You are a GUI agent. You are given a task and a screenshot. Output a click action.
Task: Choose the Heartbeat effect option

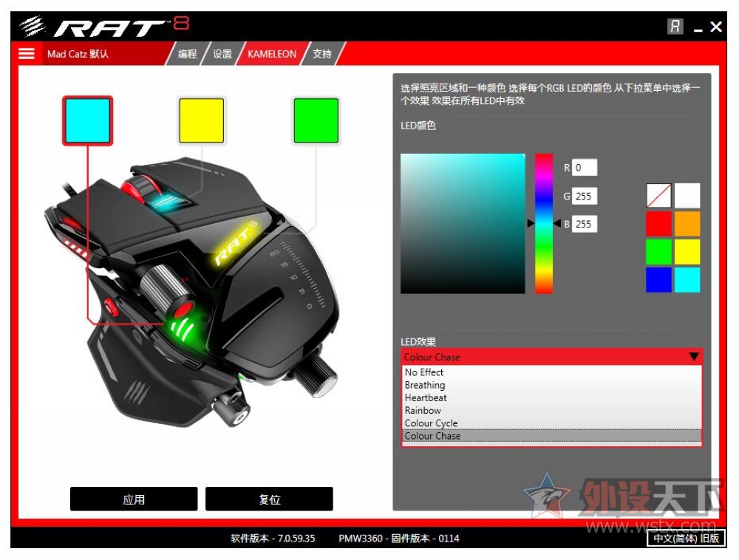point(426,397)
